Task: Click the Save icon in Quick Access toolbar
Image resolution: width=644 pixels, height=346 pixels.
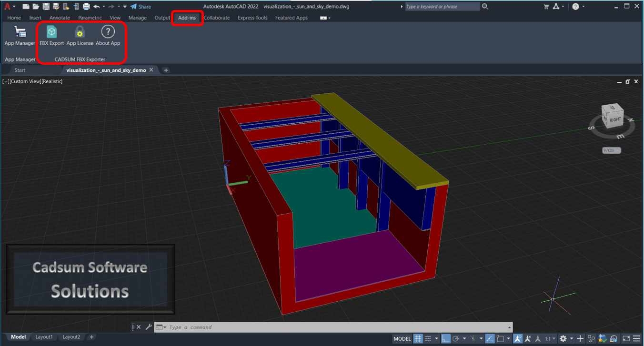Action: point(46,6)
